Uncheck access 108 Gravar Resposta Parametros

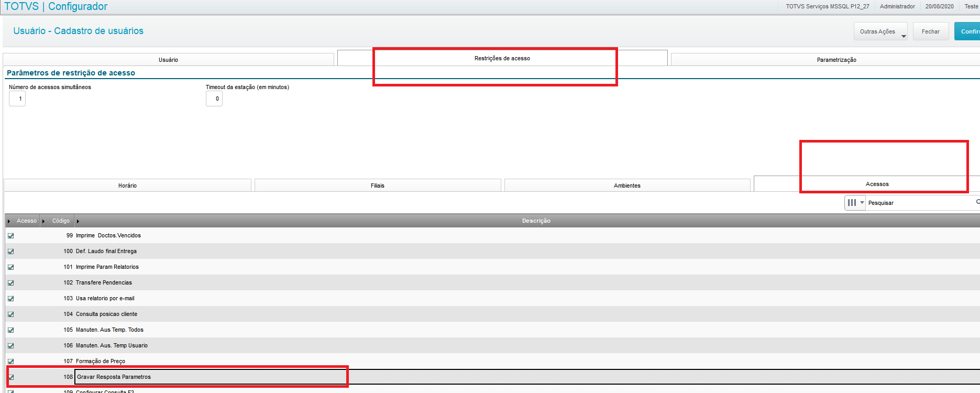[x=10, y=377]
